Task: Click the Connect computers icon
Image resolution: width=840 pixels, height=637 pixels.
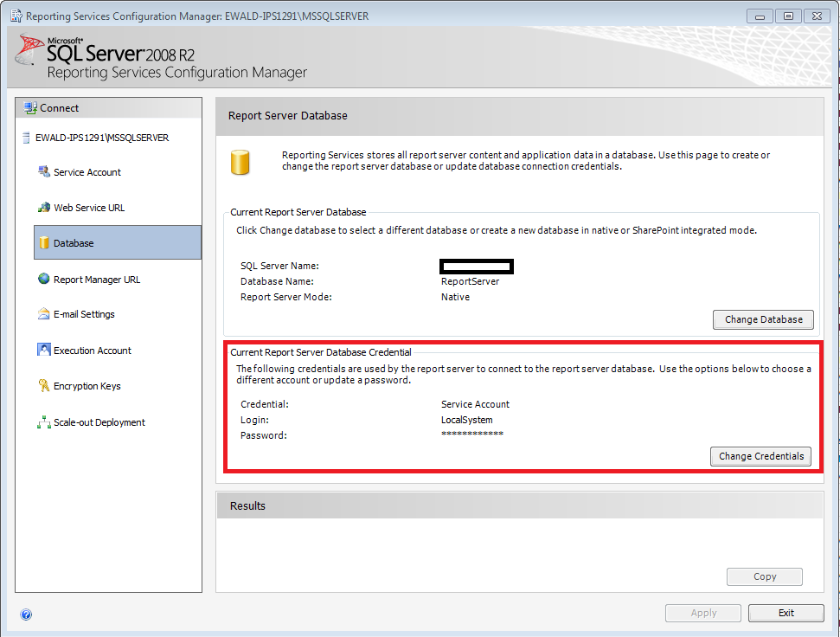Action: pos(30,107)
